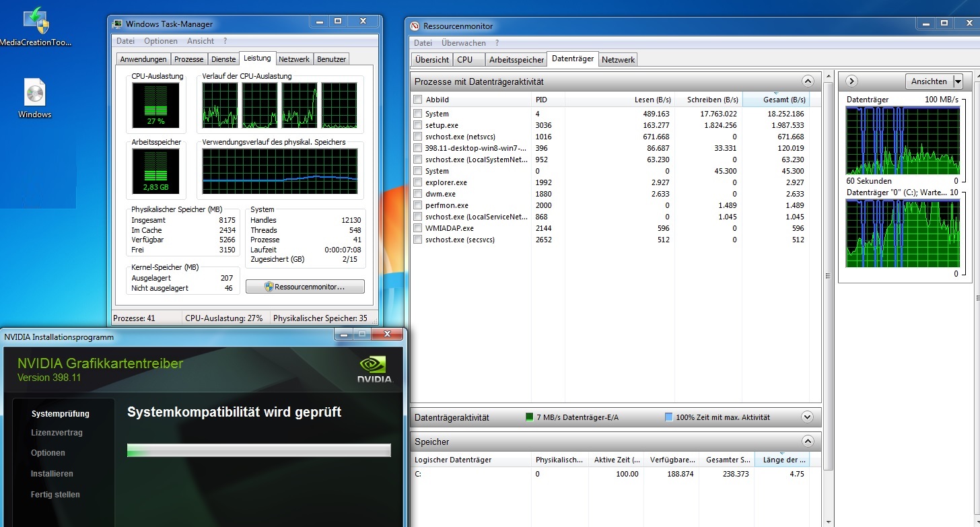Click the Optionen step in NVIDIA installer

(x=48, y=453)
